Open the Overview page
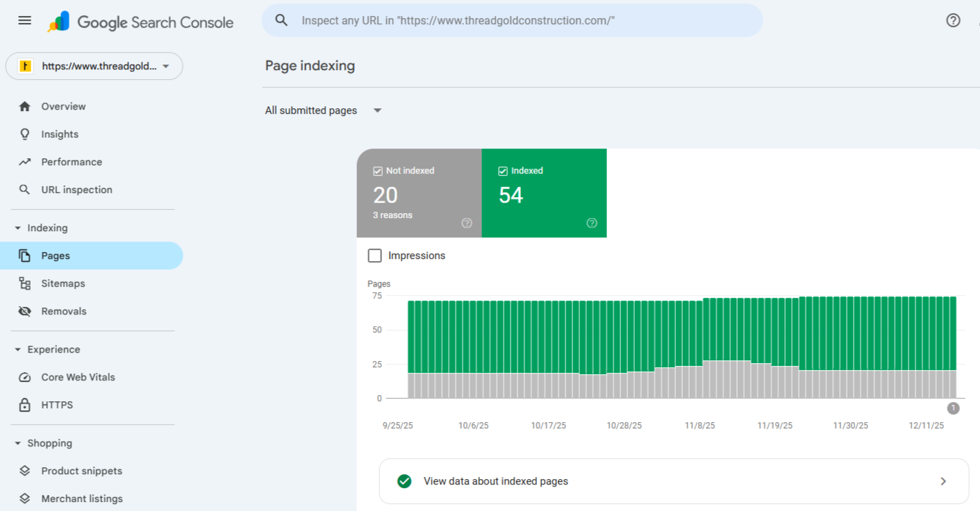Screen dimensions: 980x511 point(63,106)
